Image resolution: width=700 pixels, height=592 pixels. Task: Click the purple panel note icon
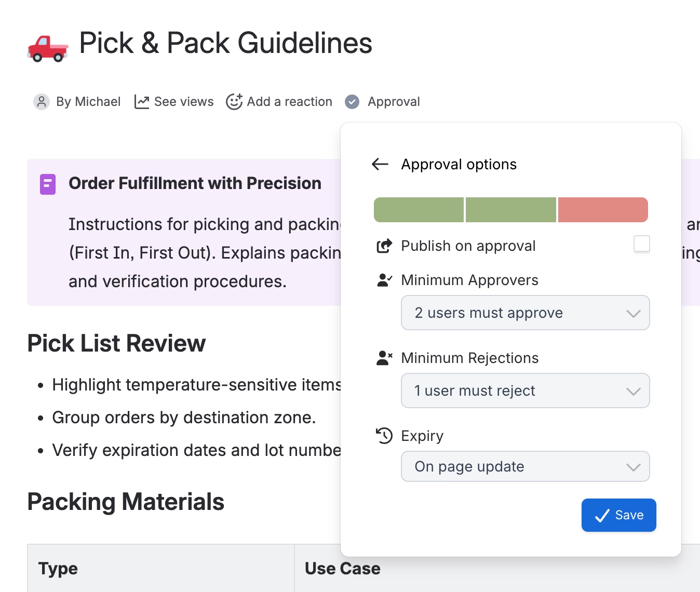coord(48,184)
